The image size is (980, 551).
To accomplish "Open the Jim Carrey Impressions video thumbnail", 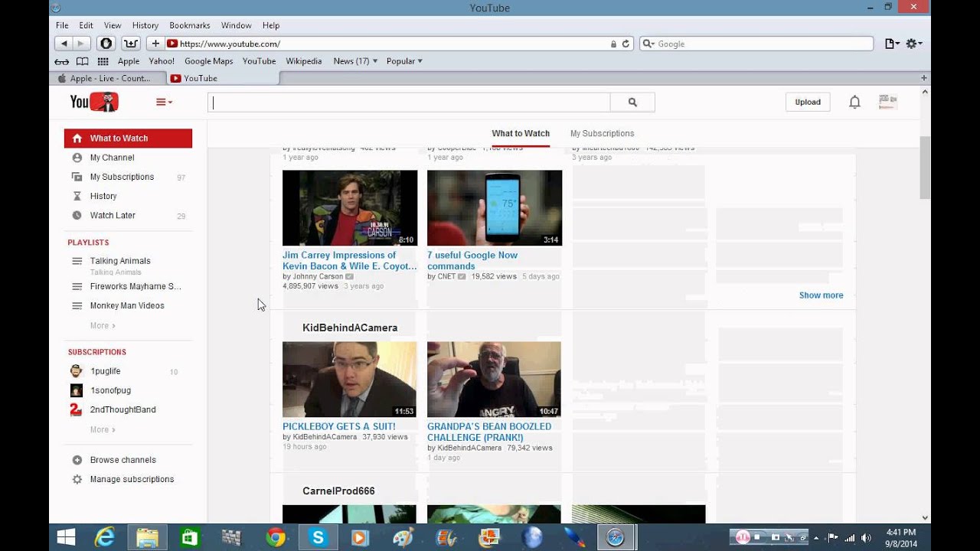I will pos(350,207).
